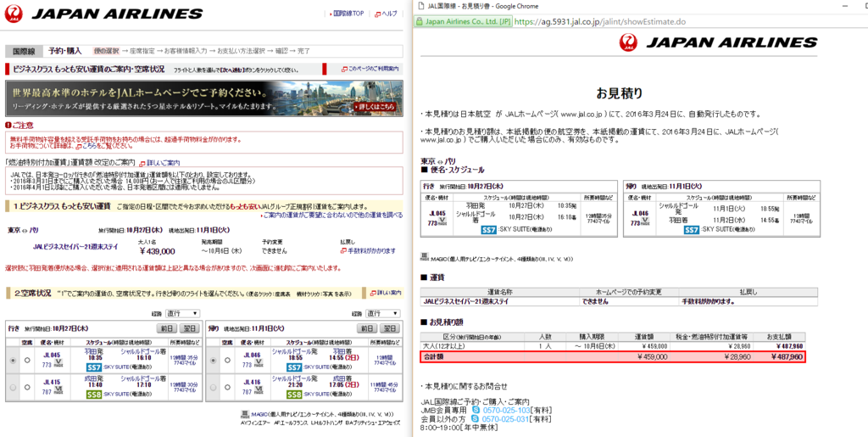
Task: Click JL416 flight number link
Action: pyautogui.click(x=251, y=384)
